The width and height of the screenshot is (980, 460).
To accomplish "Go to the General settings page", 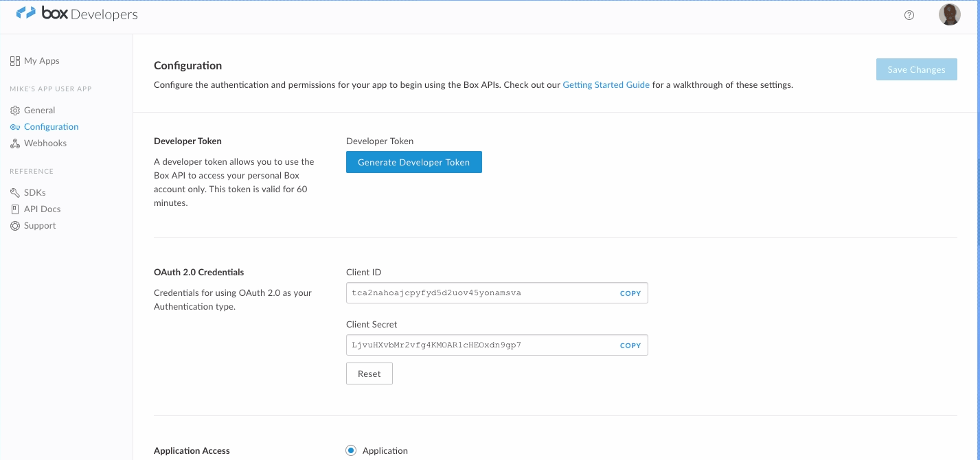I will (x=39, y=111).
